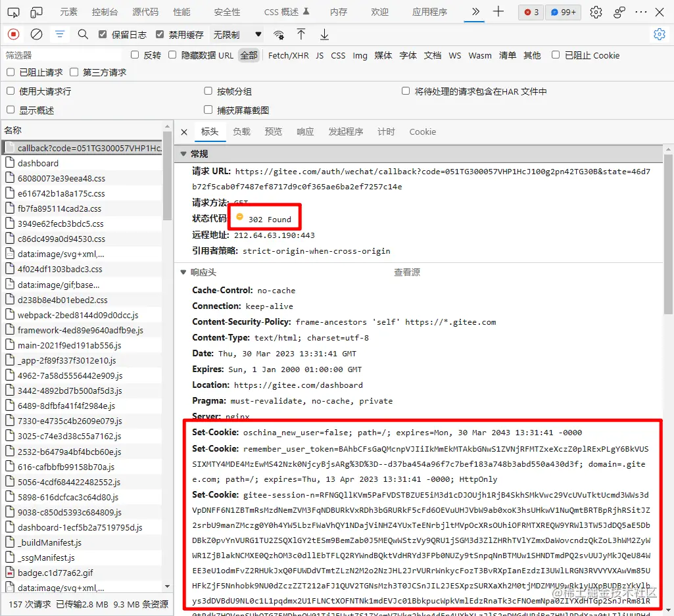
Task: Clear the network log icon
Action: click(37, 34)
